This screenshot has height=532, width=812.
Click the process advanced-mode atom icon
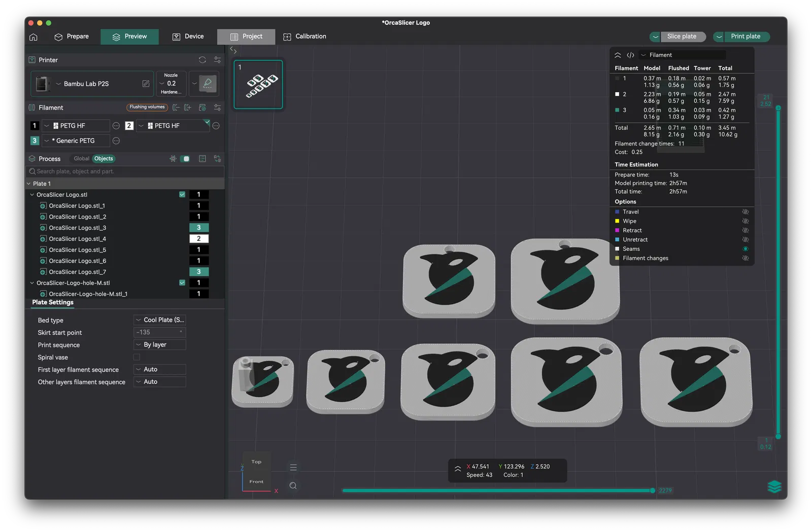(173, 159)
